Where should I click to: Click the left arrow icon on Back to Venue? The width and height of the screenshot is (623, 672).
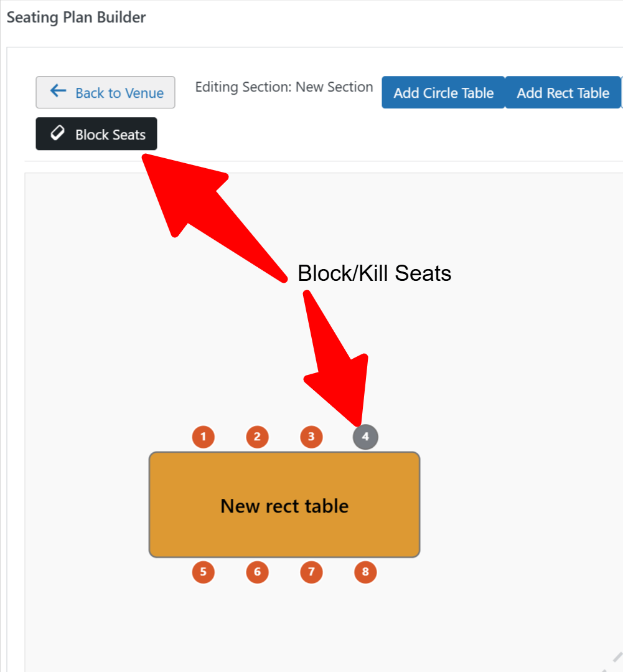tap(58, 92)
